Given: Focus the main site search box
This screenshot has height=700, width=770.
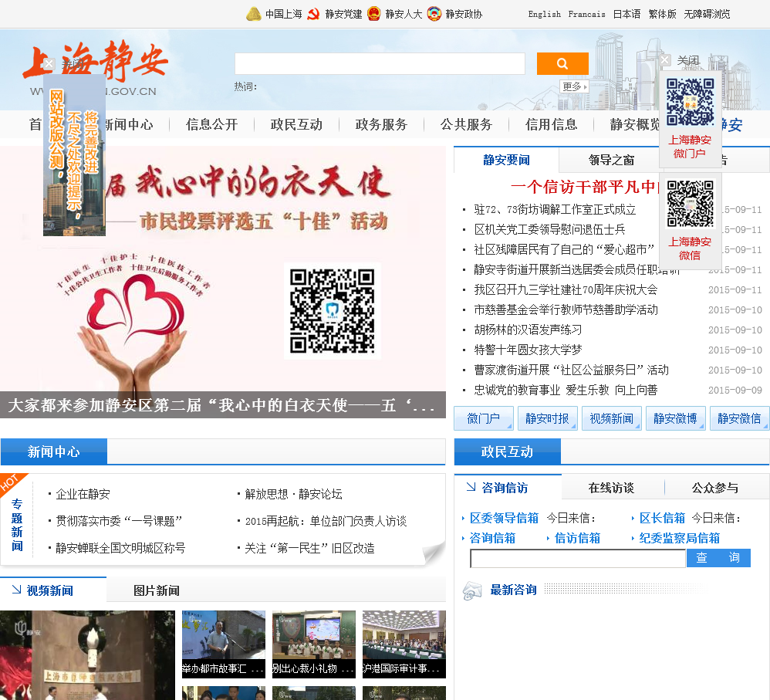Looking at the screenshot, I should [380, 63].
